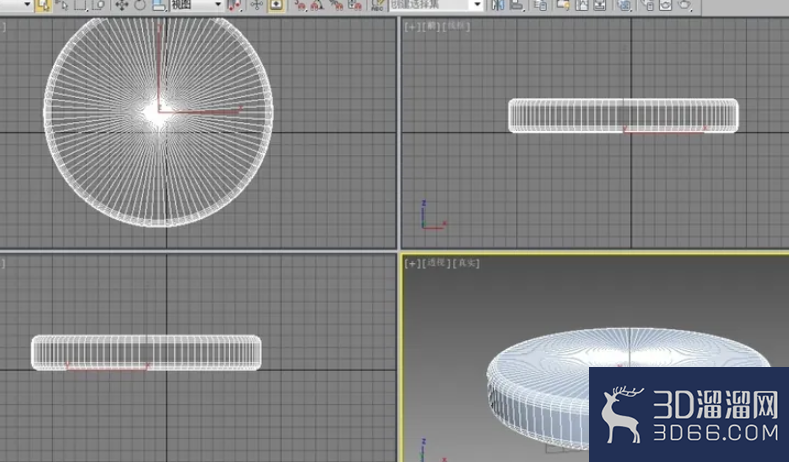Open the [+] menu of front viewport

click(x=412, y=27)
